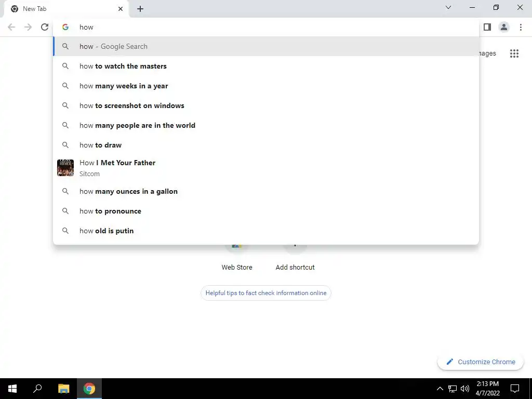Click the Google G icon in address bar

[x=65, y=27]
